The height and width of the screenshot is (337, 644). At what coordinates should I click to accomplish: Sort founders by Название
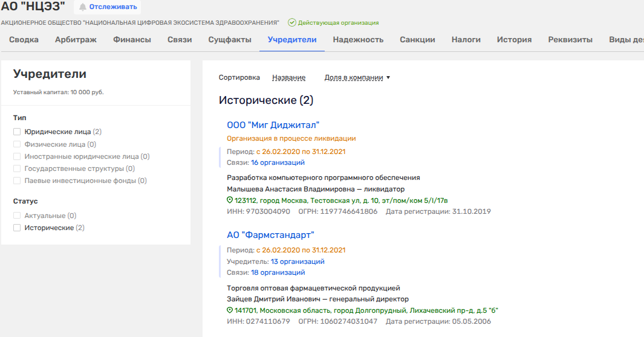(288, 77)
